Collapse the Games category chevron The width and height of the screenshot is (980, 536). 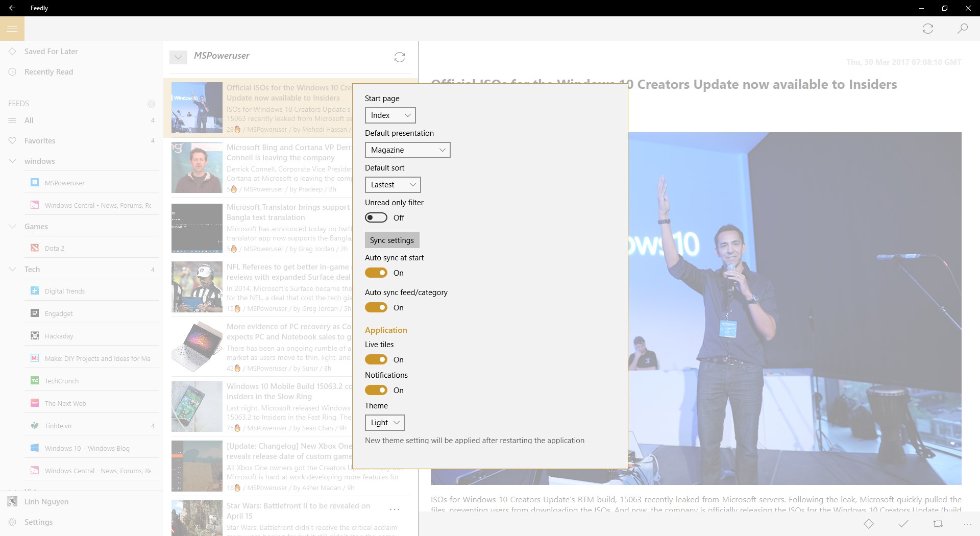click(x=13, y=227)
